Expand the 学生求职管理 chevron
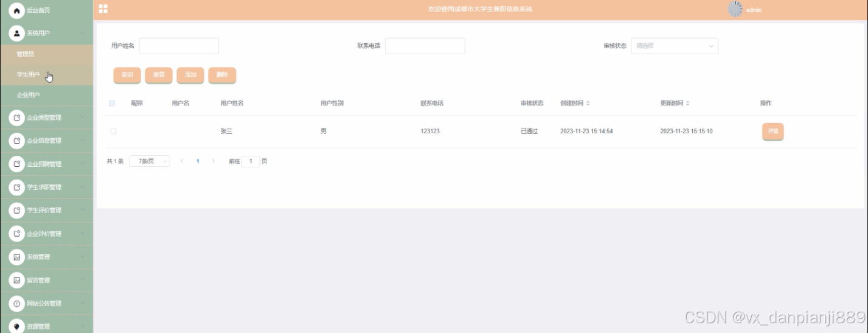 point(82,186)
